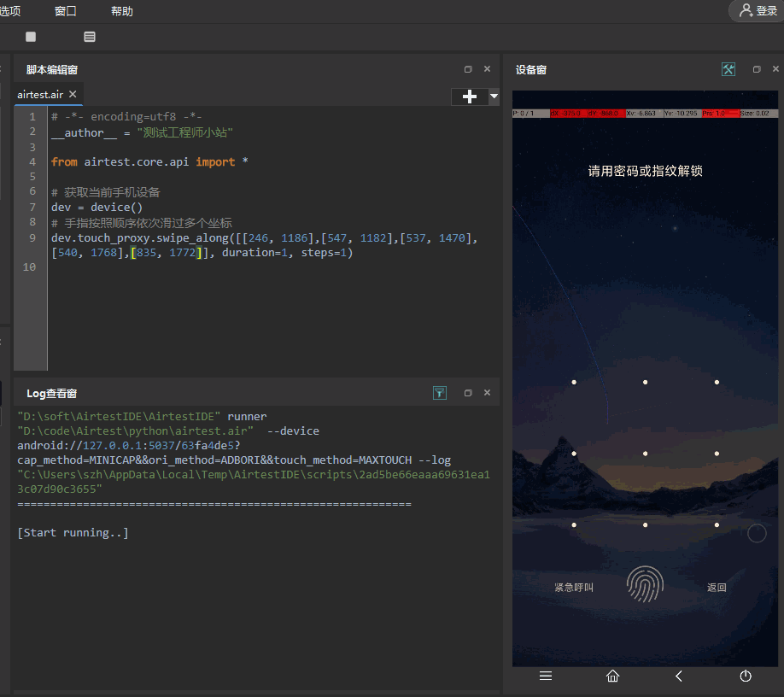Tap the top-right pattern lock dot
Screen dimensions: 784x697
(x=717, y=383)
